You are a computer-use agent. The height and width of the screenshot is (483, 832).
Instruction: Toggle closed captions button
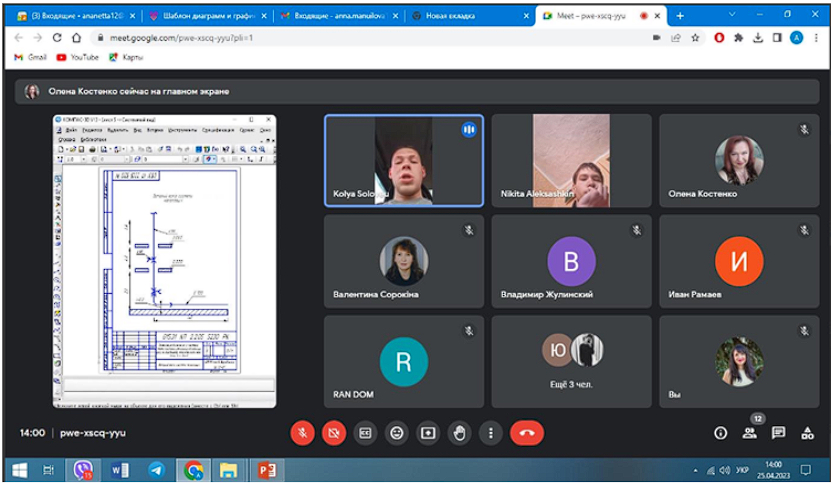[x=365, y=432]
